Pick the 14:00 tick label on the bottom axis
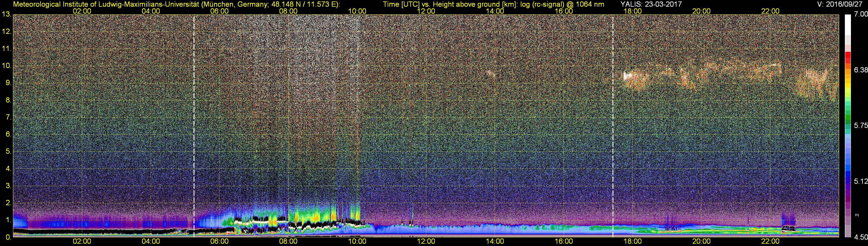The image size is (868, 246). pos(495,242)
